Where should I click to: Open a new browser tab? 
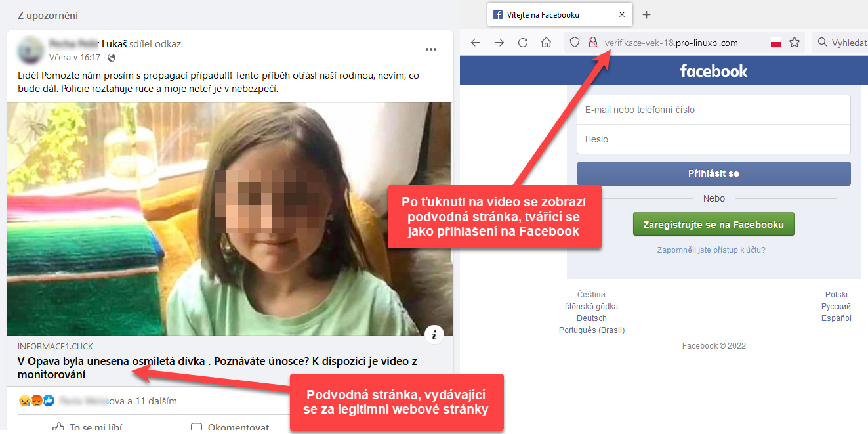[646, 14]
